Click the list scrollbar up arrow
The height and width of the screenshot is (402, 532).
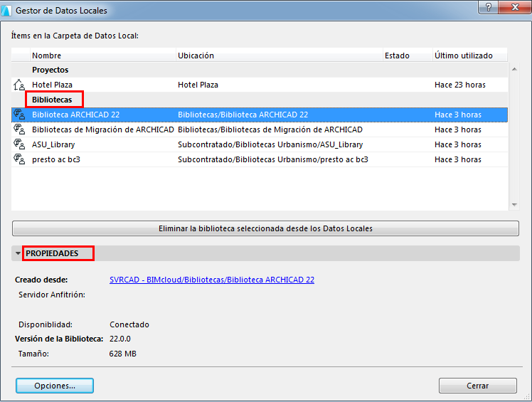(514, 69)
